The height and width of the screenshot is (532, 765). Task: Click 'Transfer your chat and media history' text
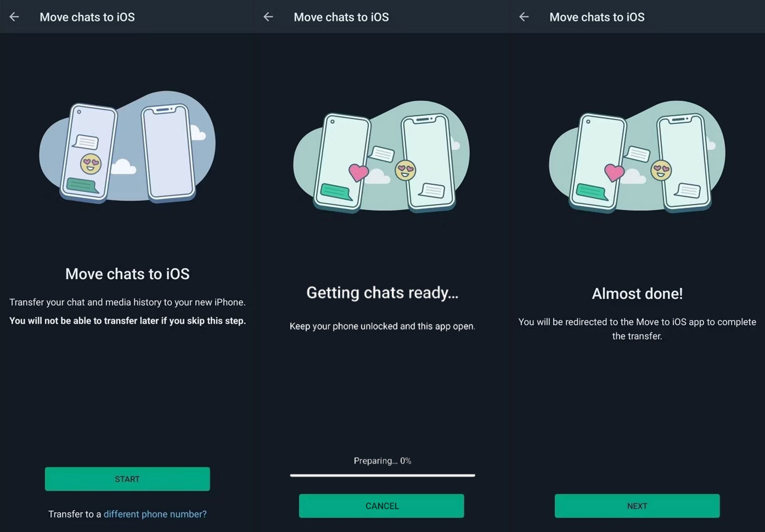pos(127,302)
